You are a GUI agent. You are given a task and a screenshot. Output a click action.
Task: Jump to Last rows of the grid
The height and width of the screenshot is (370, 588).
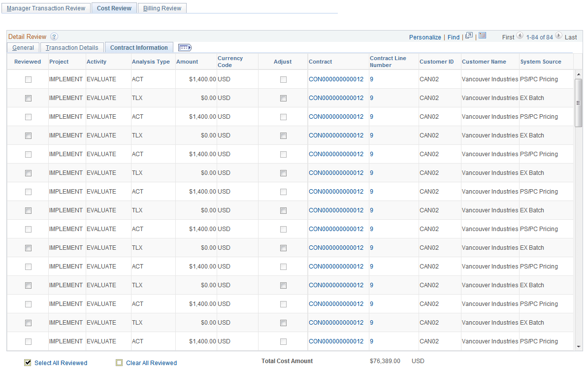click(570, 36)
